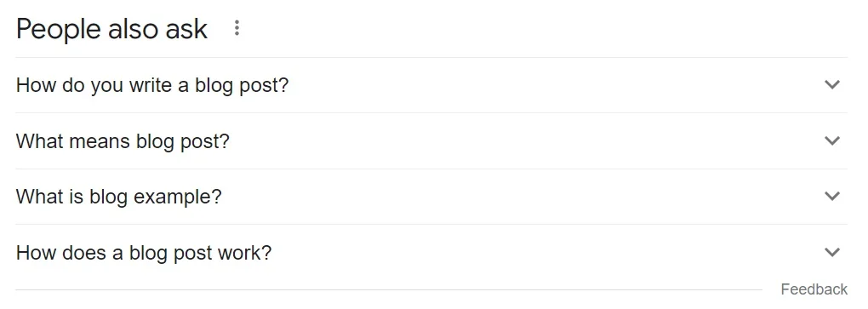868x309 pixels.
Task: Expand the How does a blog post work question
Action: pos(431,253)
